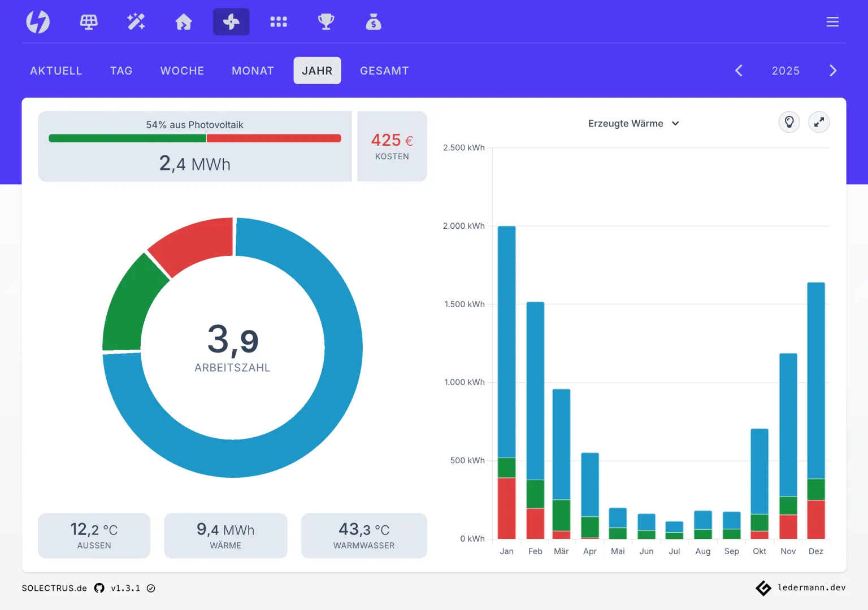
Task: Open the SOLECTRUS.de link
Action: (x=54, y=588)
